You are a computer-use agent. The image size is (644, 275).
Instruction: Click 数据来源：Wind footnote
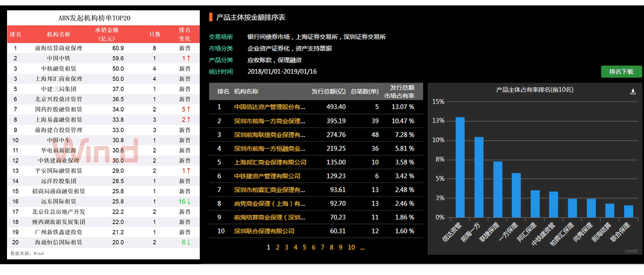pos(27,253)
